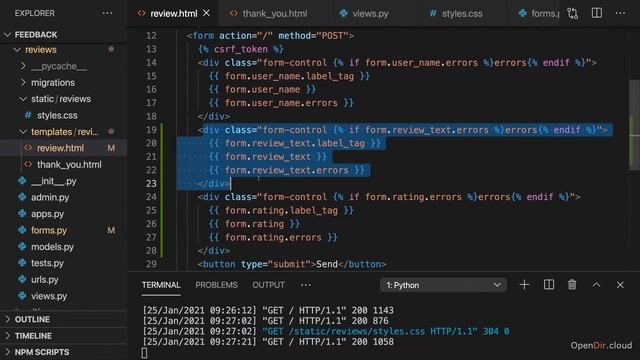The width and height of the screenshot is (640, 360).
Task: Click the hash icon on styles.css tab
Action: point(433,13)
